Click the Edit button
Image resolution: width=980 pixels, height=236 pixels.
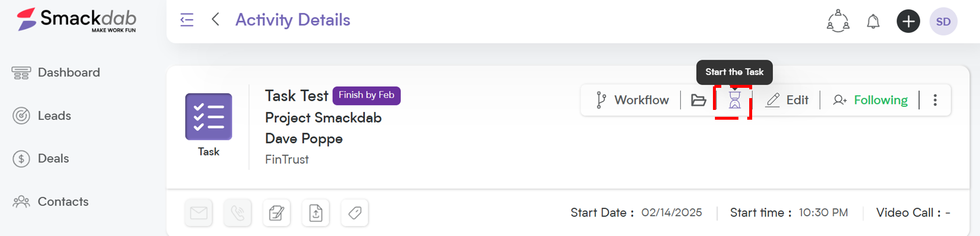(787, 100)
